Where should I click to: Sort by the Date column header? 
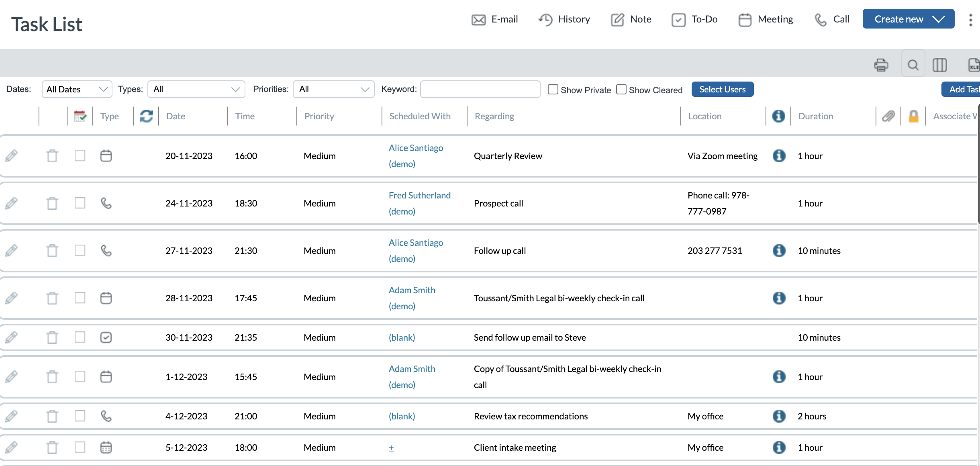point(176,116)
